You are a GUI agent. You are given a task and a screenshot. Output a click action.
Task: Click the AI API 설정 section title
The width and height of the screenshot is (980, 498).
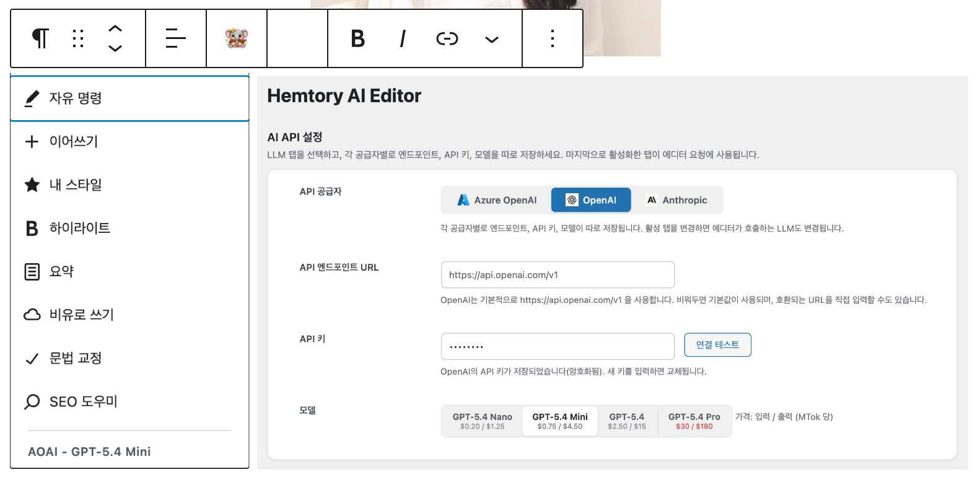point(295,137)
